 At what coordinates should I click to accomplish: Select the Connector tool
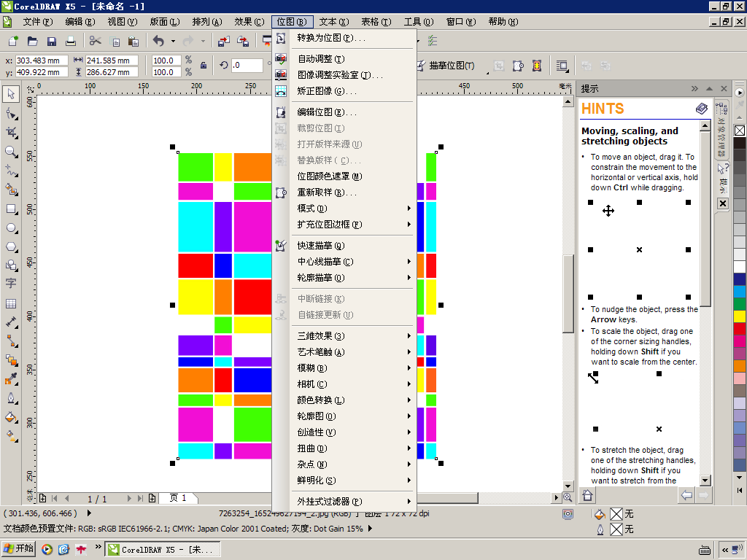click(11, 341)
